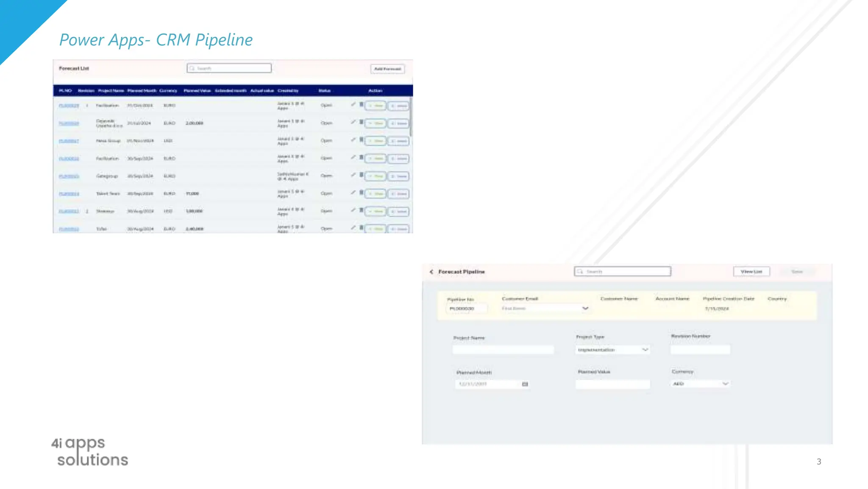Click the Forecast Pipeline search field
The image size is (868, 489).
coord(623,271)
